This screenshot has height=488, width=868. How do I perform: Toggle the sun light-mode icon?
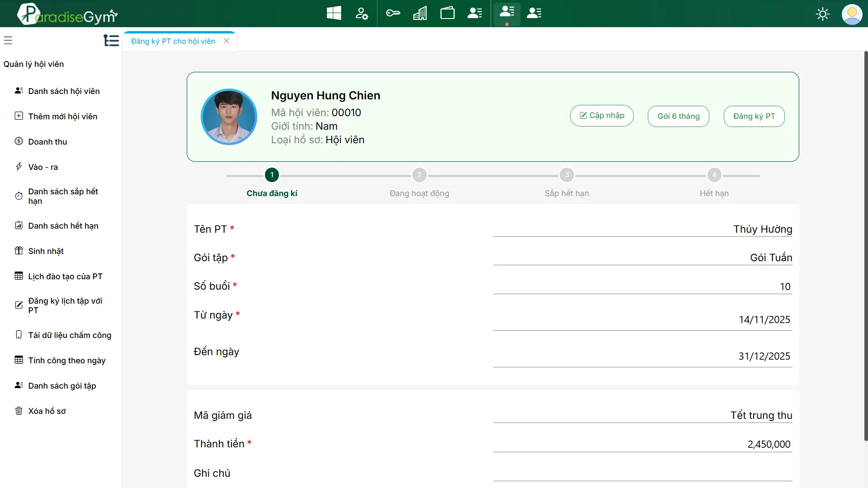[x=823, y=14]
